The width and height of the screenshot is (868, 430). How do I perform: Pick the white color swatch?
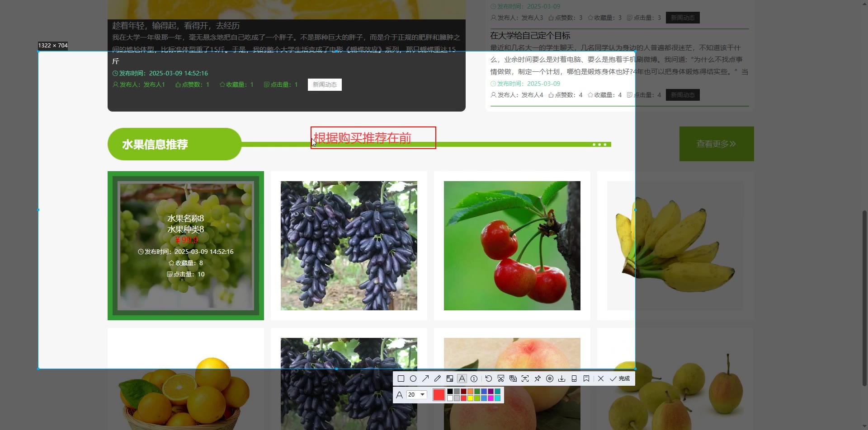click(450, 398)
